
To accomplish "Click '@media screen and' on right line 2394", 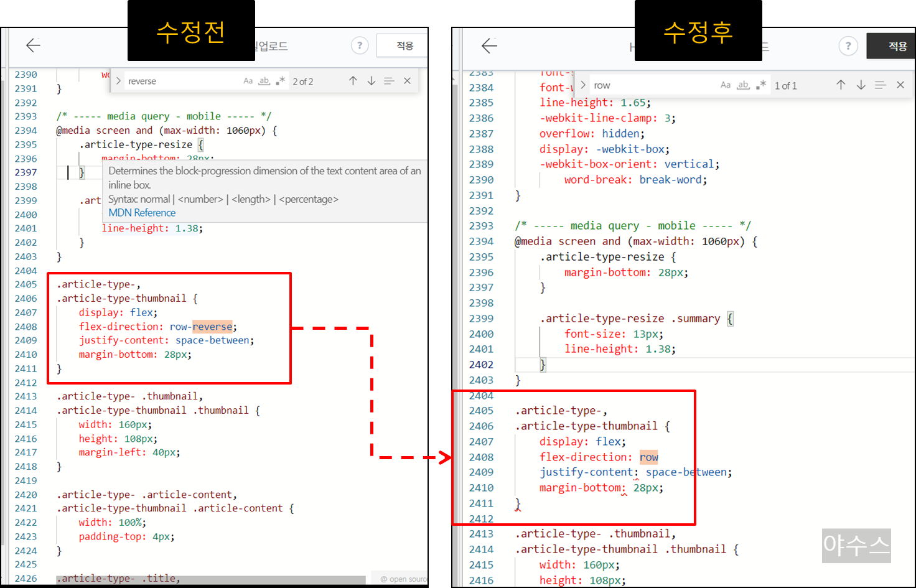I will 568,241.
